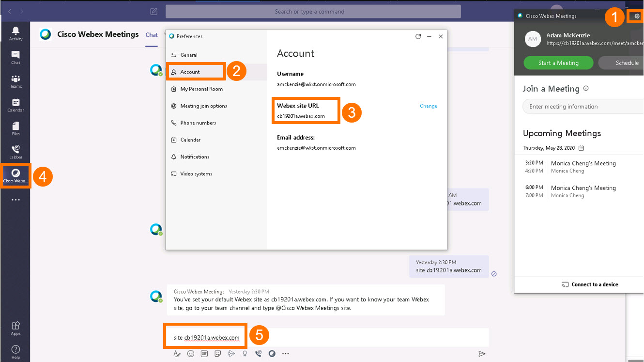Open more messaging extensions ellipsis
Viewport: 644px width, 362px height.
[286, 354]
